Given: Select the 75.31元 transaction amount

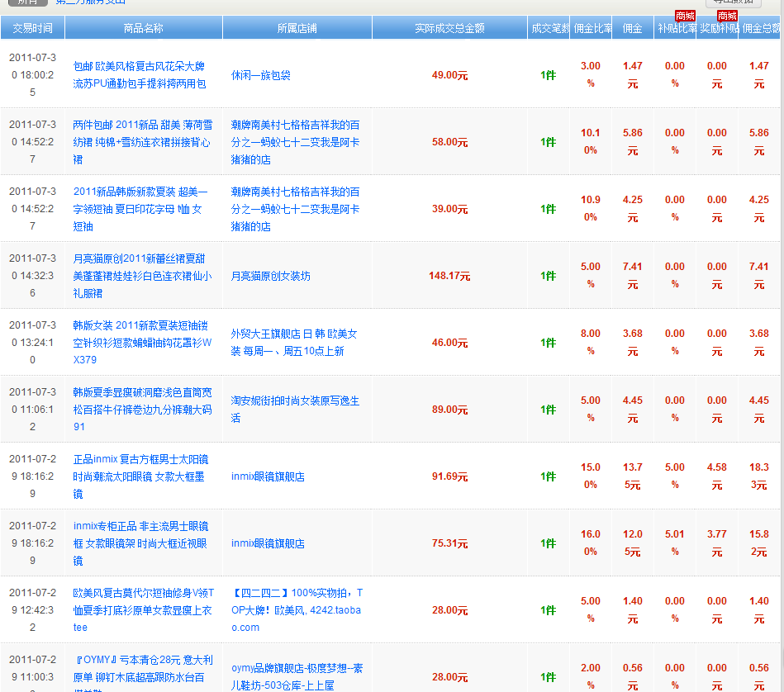Looking at the screenshot, I should click(449, 543).
